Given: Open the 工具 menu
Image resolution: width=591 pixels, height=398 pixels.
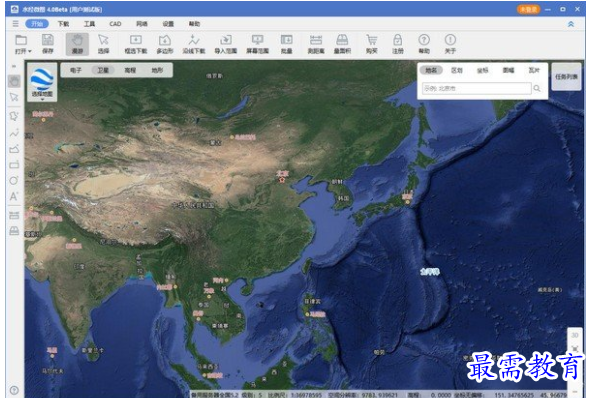Looking at the screenshot, I should tap(89, 24).
